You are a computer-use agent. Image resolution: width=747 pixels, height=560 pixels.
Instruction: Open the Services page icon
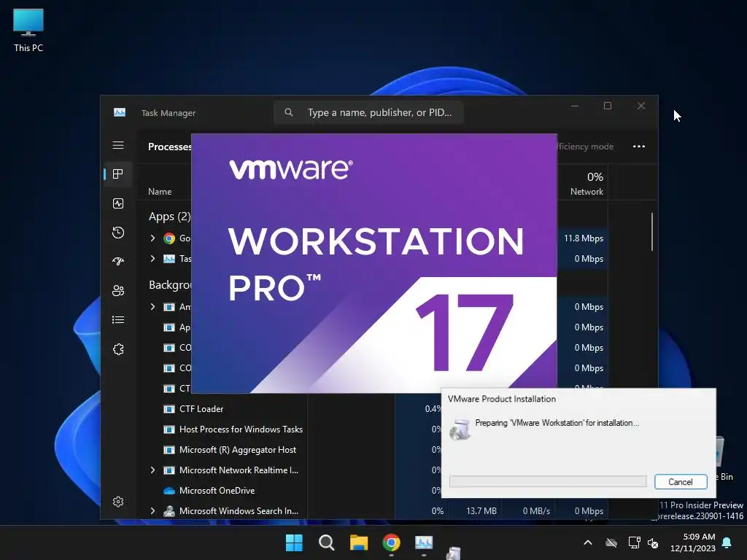[118, 349]
